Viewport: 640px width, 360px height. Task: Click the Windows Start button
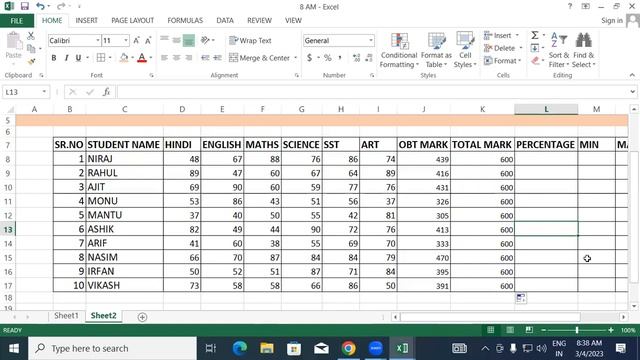click(13, 348)
